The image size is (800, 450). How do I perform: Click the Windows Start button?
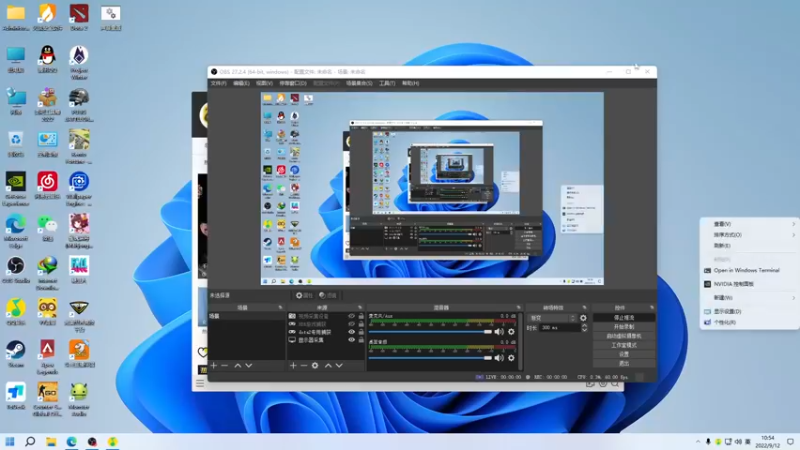point(10,441)
